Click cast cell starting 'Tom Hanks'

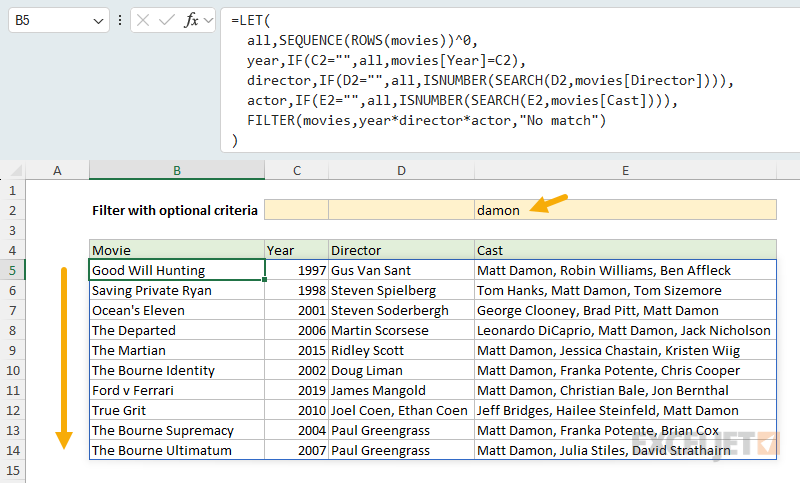[625, 290]
